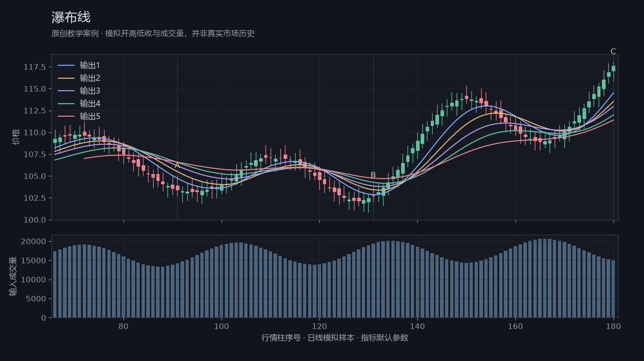Screen dimensions: 644x361
Task: Click marker label C at top right
Action: click(x=613, y=51)
